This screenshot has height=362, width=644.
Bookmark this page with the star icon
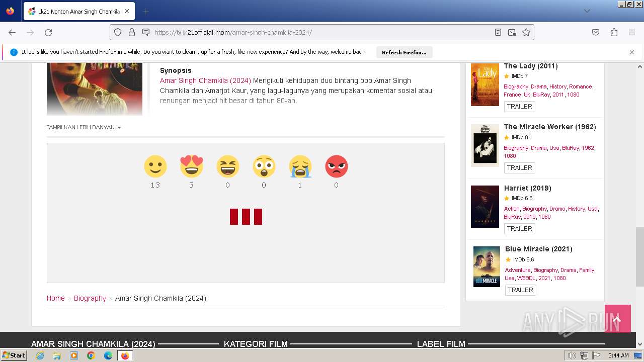tap(526, 32)
